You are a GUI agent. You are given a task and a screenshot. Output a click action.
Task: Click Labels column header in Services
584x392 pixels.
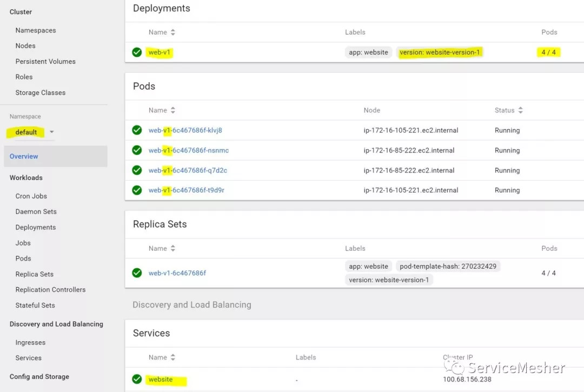tap(306, 357)
